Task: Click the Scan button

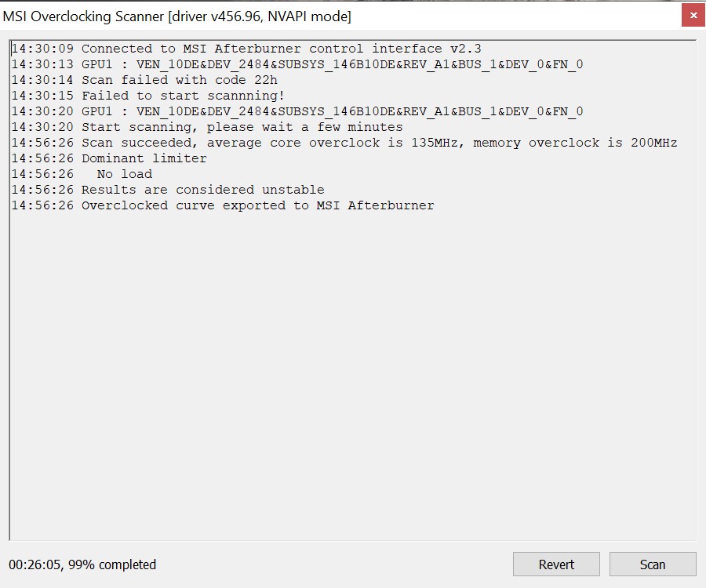Action: [652, 564]
